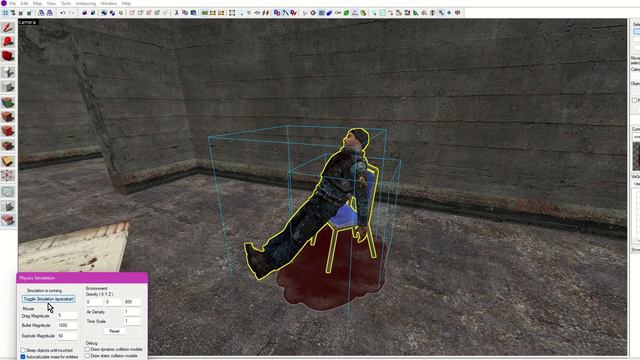Click the Explode Magnitude field
Viewport: 640px width, 360px height.
point(67,336)
